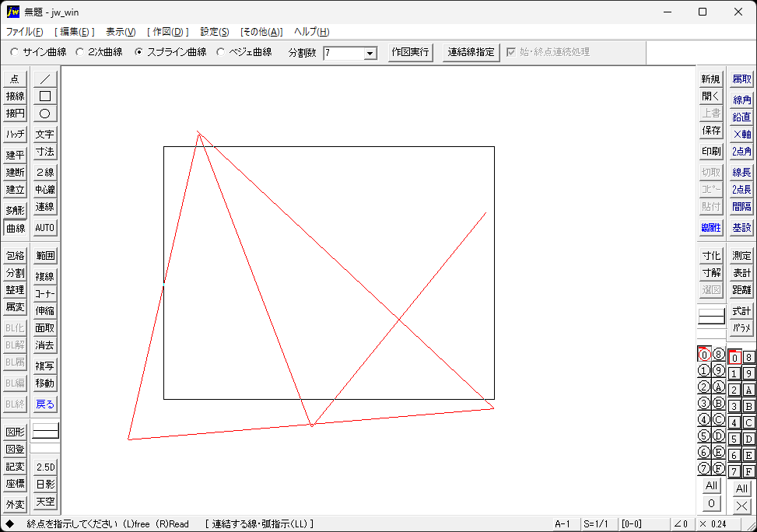This screenshot has width=757, height=532.
Task: Select the 移動 (move) tool
Action: (x=44, y=383)
